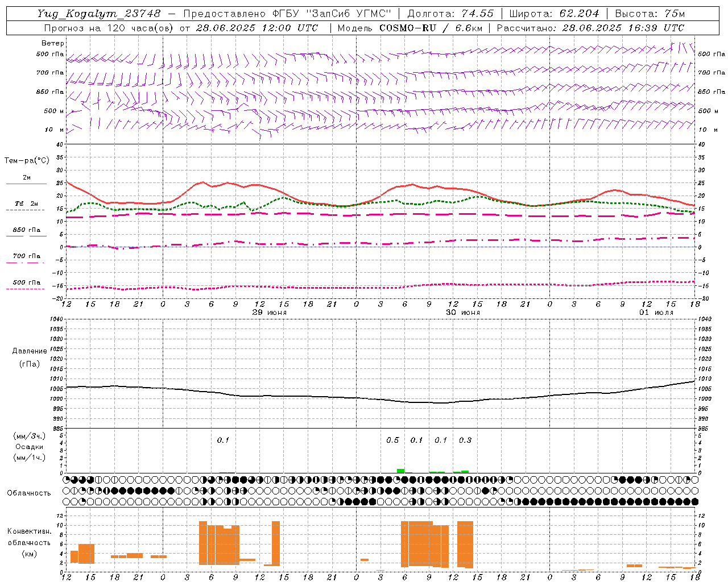Click the Облачность panel label
The image size is (728, 582).
[29, 493]
